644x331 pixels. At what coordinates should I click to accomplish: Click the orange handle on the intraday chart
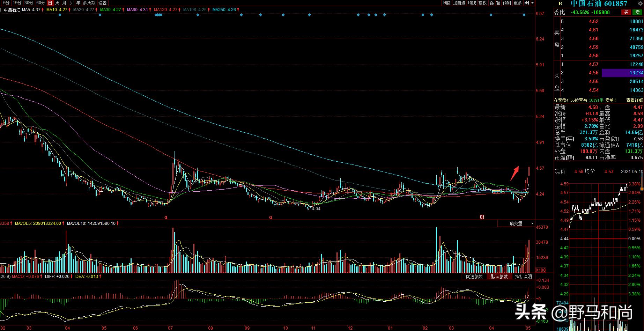(642, 189)
